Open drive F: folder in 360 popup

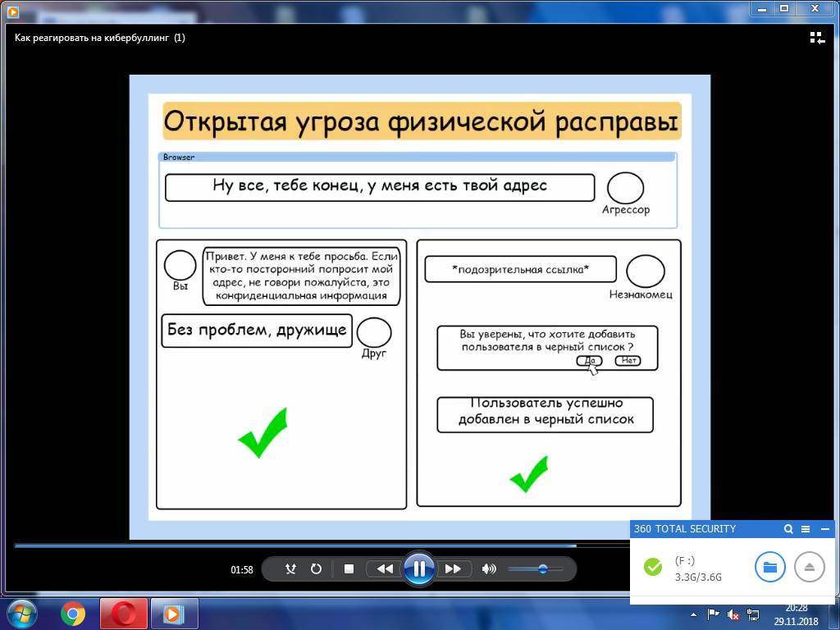coord(770,567)
